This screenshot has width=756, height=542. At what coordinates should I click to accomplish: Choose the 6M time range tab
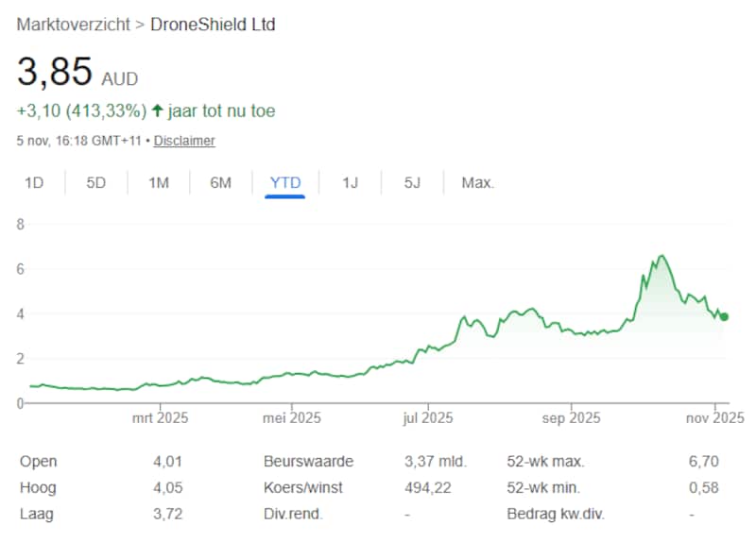tap(220, 182)
